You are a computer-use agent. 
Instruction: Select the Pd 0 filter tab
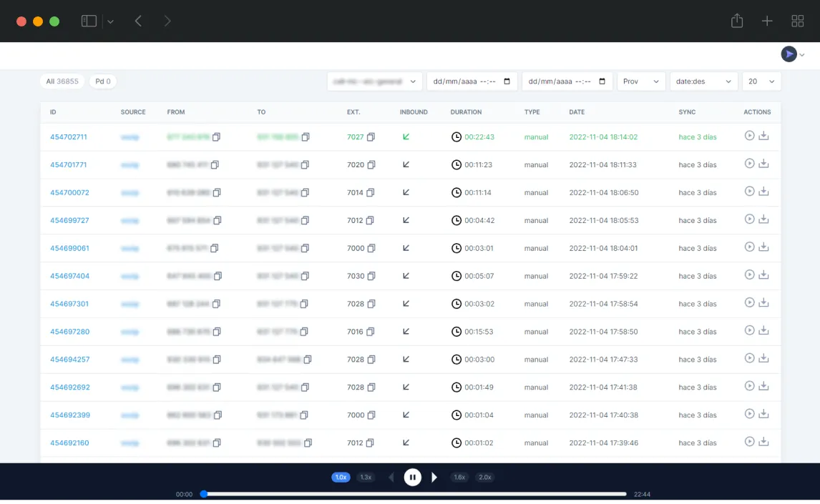[x=103, y=81]
